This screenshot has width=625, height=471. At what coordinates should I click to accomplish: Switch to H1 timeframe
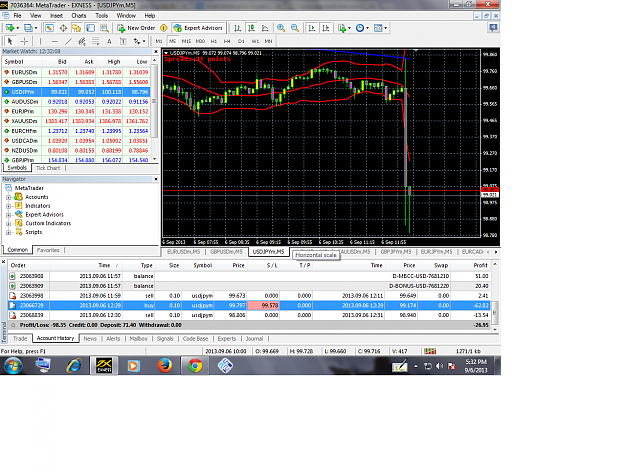pos(214,41)
